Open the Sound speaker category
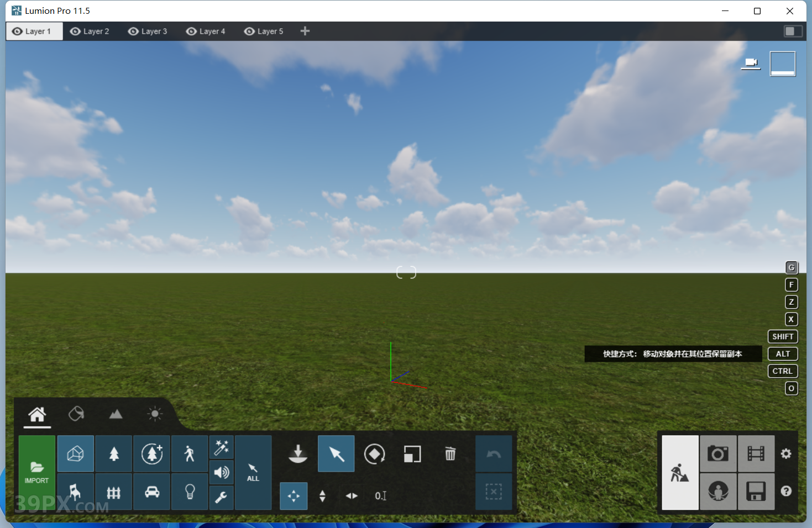The image size is (812, 528). pyautogui.click(x=222, y=472)
